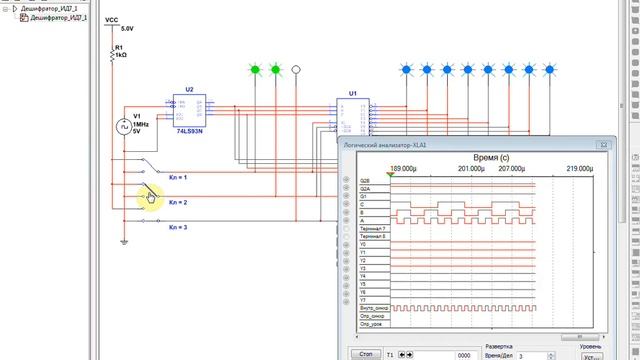
Task: Click the Время/Дел input field
Action: click(x=531, y=356)
